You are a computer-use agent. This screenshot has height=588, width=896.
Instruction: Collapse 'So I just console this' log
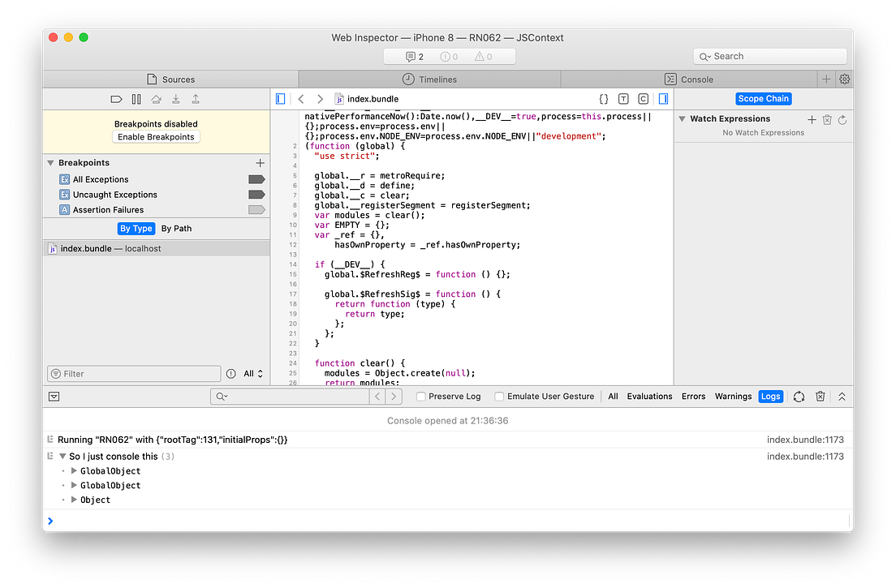pos(62,456)
